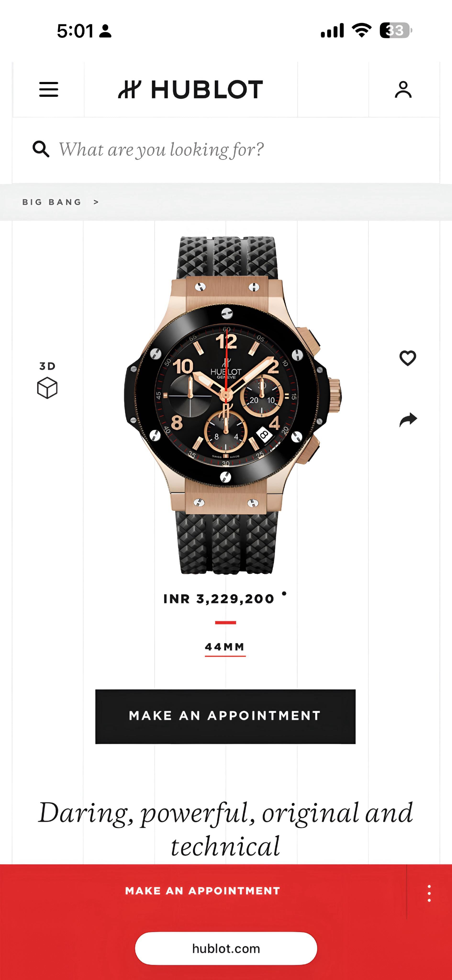
Task: Share this watch via arrow icon
Action: click(x=408, y=419)
